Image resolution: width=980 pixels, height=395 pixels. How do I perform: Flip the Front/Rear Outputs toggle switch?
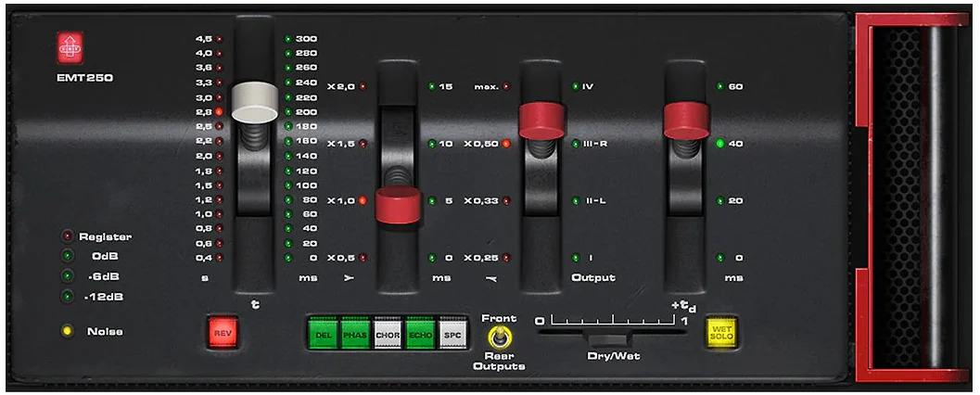coord(499,338)
